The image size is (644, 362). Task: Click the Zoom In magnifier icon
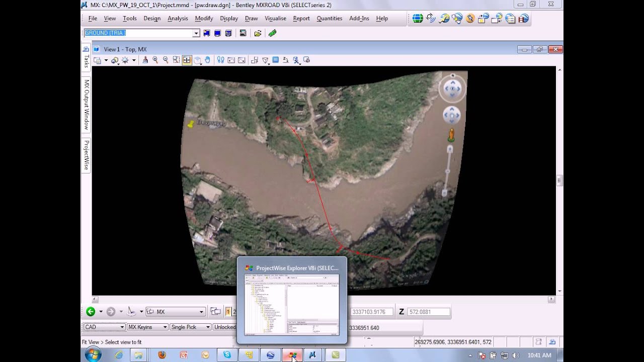point(155,60)
